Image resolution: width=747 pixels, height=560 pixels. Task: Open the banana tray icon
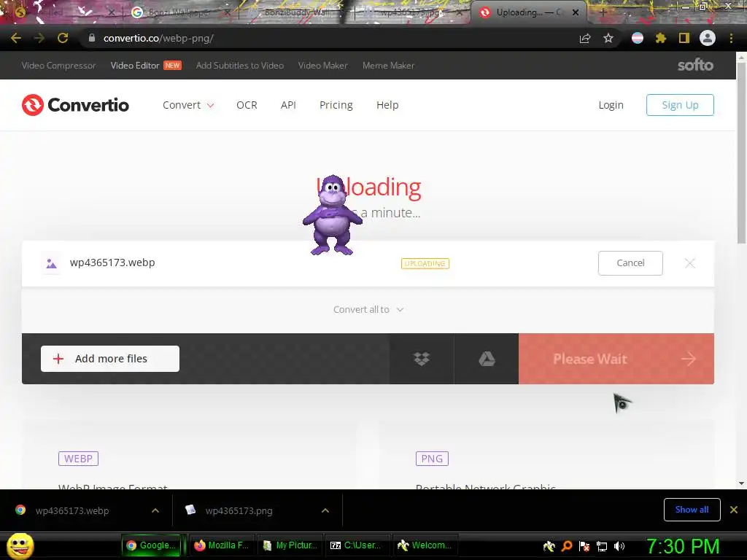coord(549,545)
